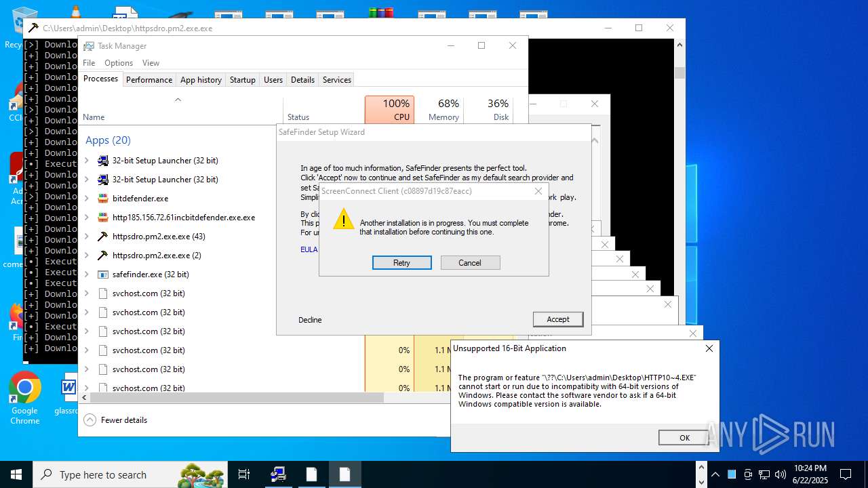This screenshot has width=868, height=488.
Task: Click Cancel in ScreenConnect Client dialog
Action: click(470, 263)
